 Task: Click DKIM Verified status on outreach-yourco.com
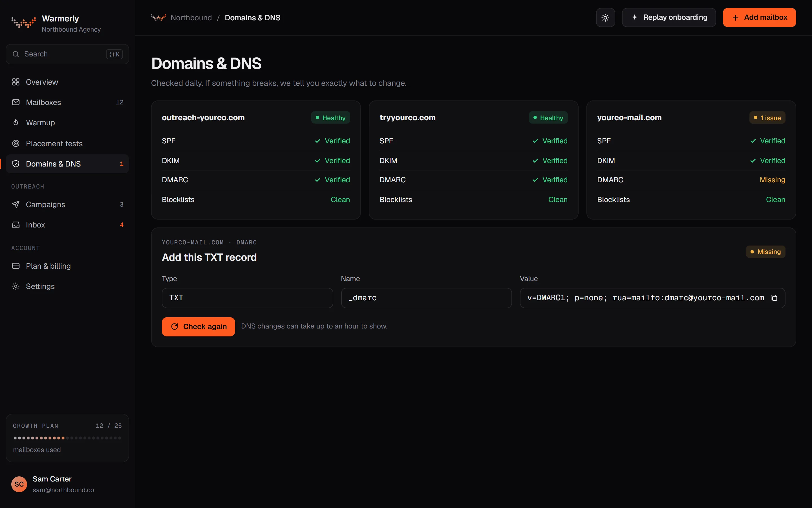332,161
